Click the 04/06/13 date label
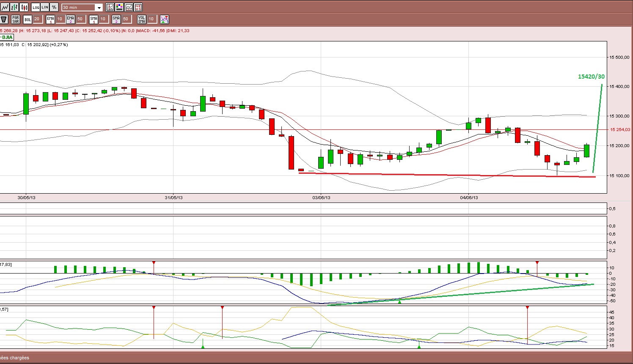 click(469, 197)
